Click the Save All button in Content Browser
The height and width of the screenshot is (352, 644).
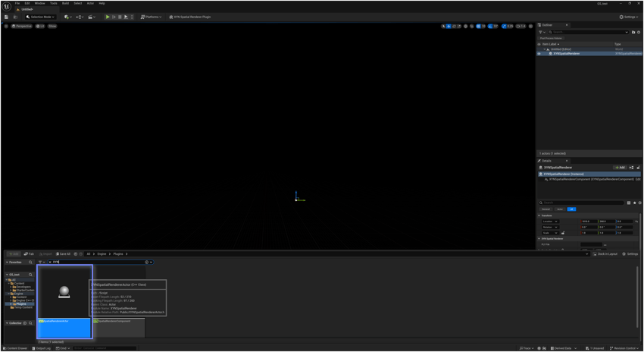coord(63,254)
